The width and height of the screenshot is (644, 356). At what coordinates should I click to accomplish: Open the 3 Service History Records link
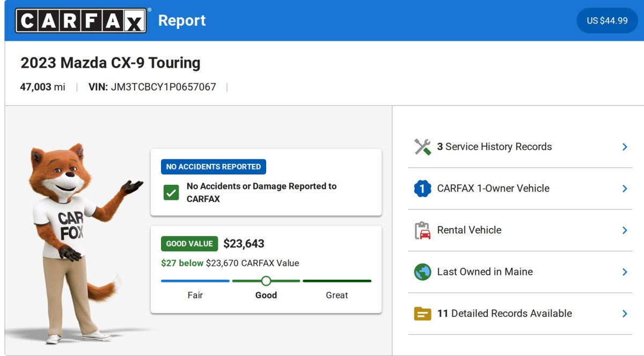point(494,147)
